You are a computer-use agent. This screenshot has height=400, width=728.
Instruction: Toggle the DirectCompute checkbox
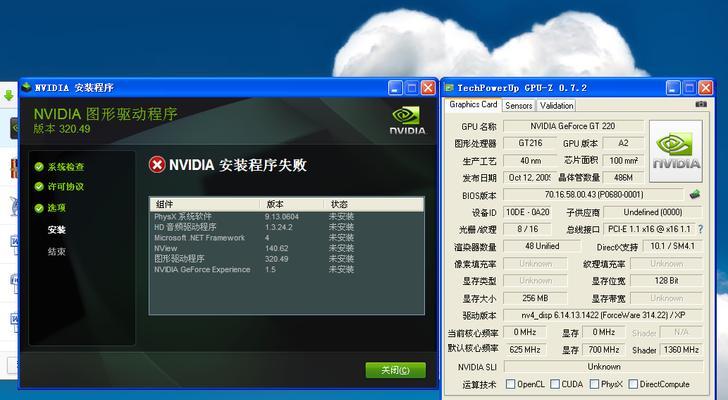point(633,384)
